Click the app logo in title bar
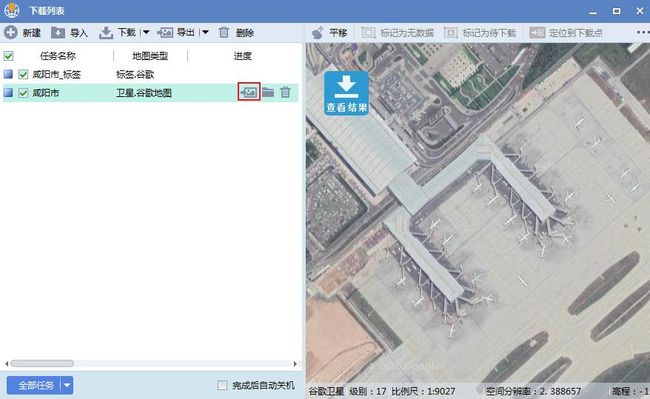The image size is (650, 399). [11, 10]
